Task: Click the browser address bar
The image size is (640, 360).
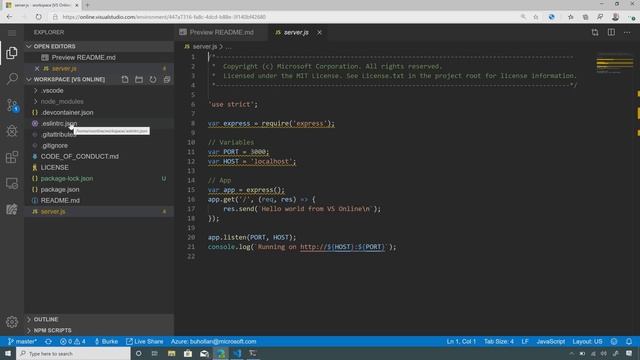Action: (x=286, y=17)
